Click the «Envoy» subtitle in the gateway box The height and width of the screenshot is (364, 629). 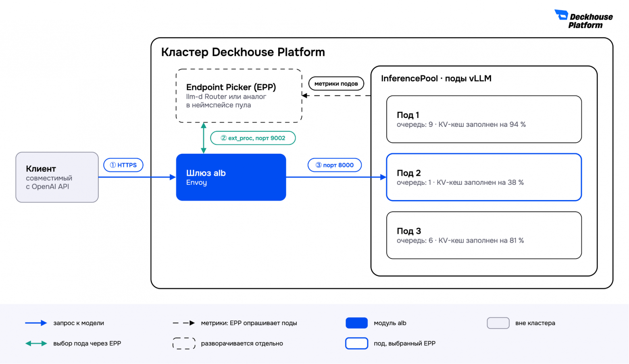[196, 183]
